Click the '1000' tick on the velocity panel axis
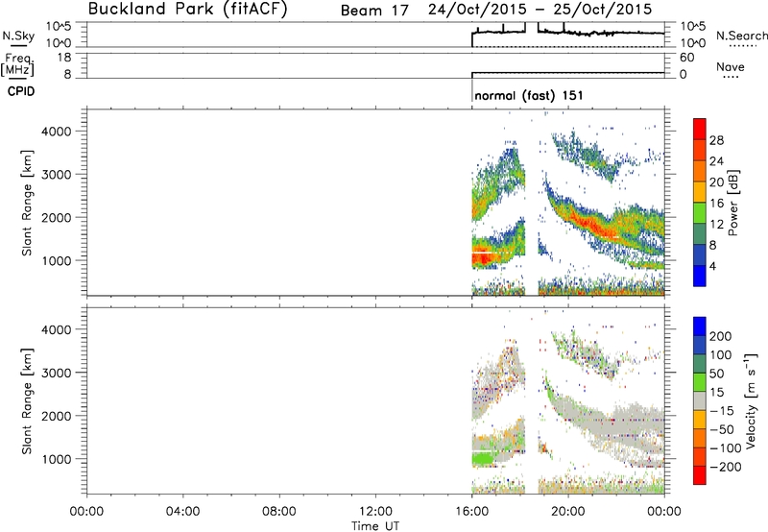The width and height of the screenshot is (768, 532). point(57,459)
